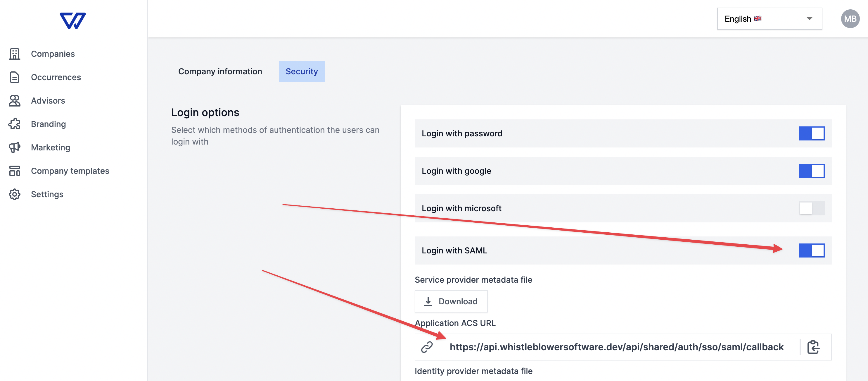Open the Advisors section
Image resolution: width=868 pixels, height=381 pixels.
point(48,101)
